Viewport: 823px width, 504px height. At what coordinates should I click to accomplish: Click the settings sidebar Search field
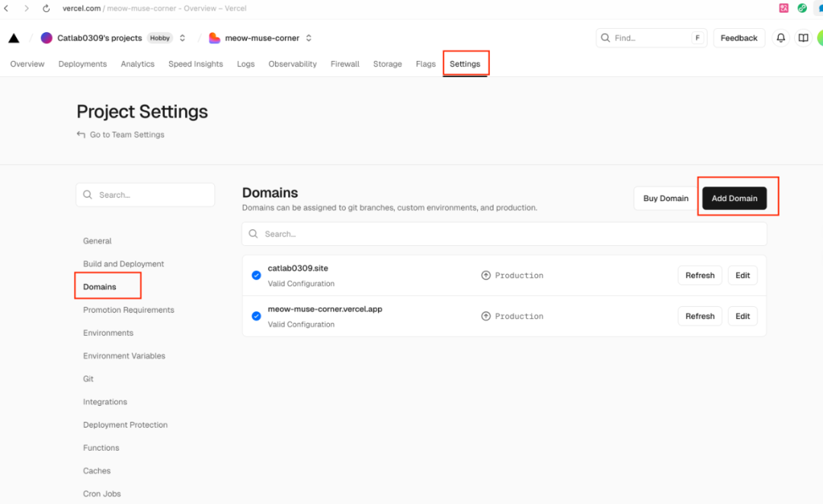click(146, 195)
